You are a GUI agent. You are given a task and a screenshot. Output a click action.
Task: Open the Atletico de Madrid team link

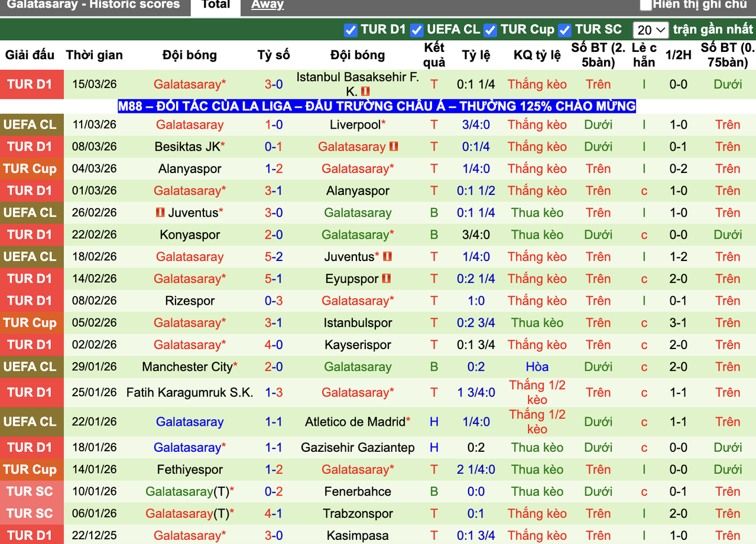(x=355, y=422)
